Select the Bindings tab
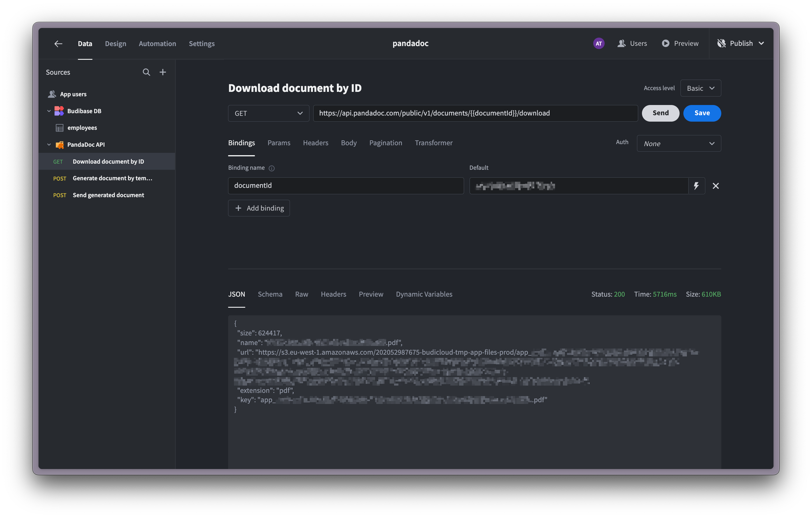Image resolution: width=812 pixels, height=518 pixels. (242, 143)
